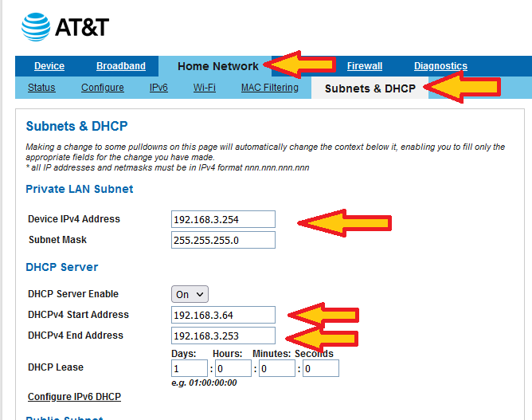
Task: Click the Subnets & DHCP page heading
Action: point(76,126)
